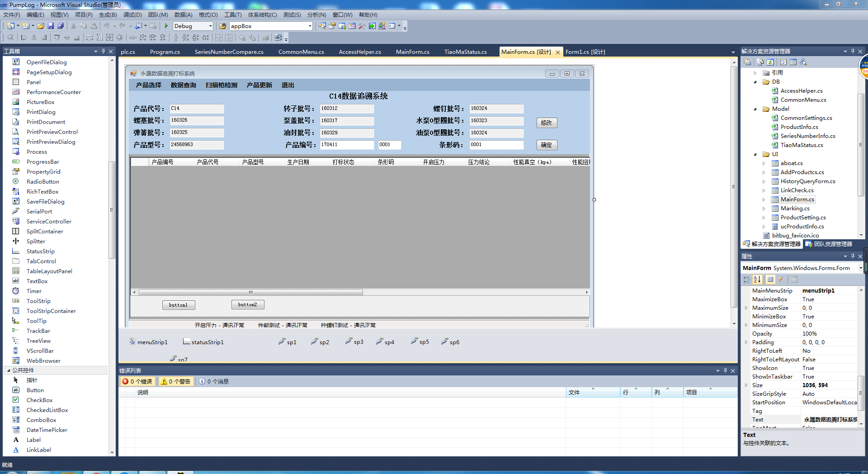Click the Refresh icon in Solution Explorer
Screen dimensions: 868x474
click(770, 62)
